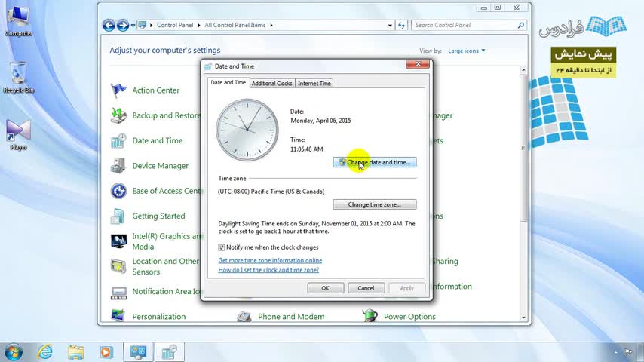This screenshot has width=644, height=362.
Task: Show hidden system tray icons
Action: click(615, 352)
